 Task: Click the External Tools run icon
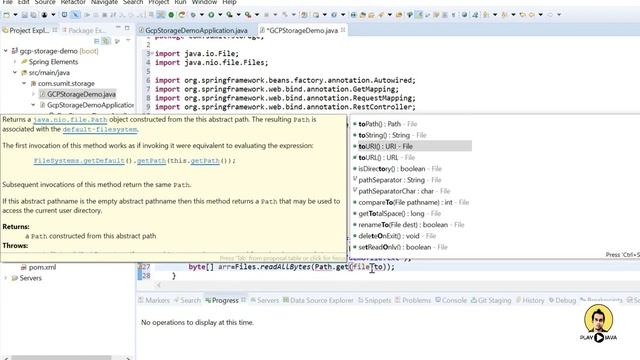click(248, 15)
